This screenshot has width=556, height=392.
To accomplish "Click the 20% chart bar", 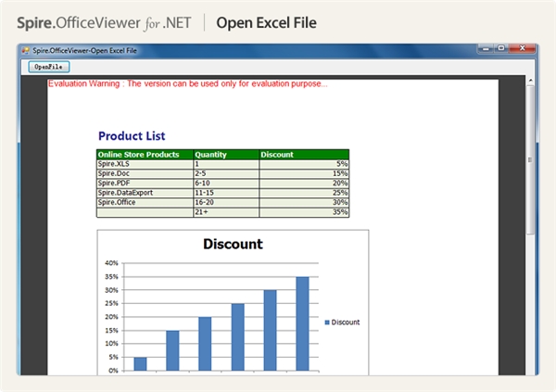I will point(205,344).
